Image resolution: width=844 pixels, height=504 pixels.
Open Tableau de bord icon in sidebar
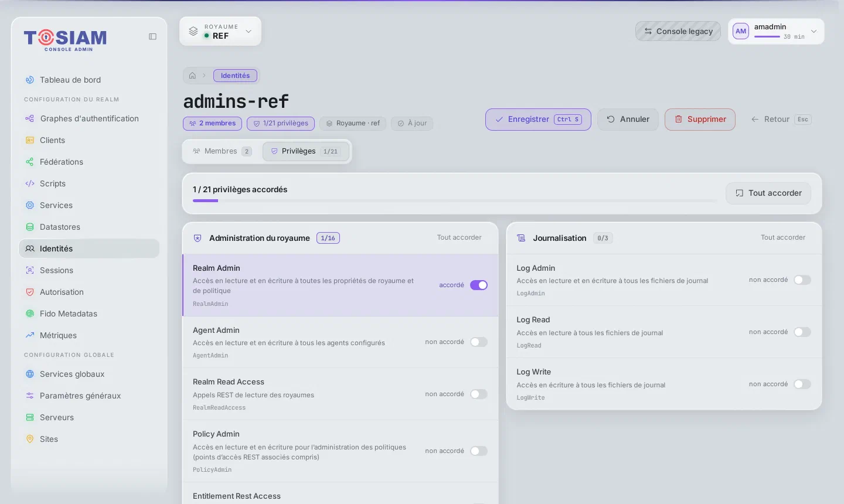pyautogui.click(x=30, y=80)
